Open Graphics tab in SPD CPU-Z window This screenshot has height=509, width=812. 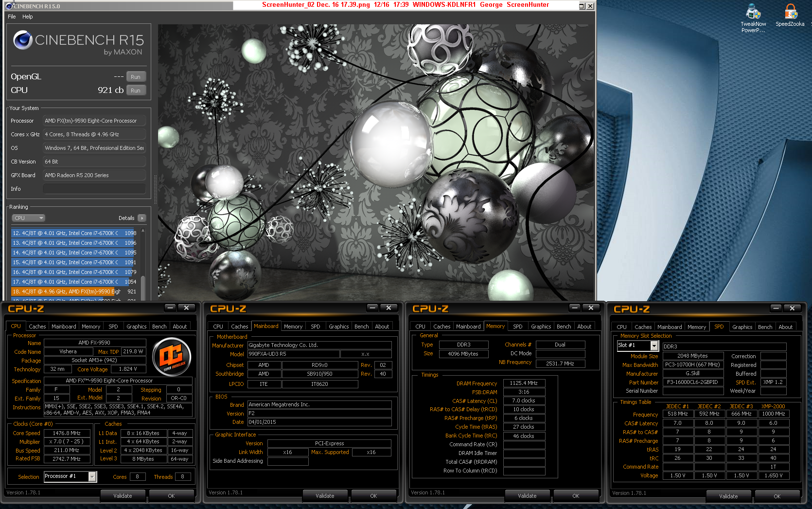point(742,327)
